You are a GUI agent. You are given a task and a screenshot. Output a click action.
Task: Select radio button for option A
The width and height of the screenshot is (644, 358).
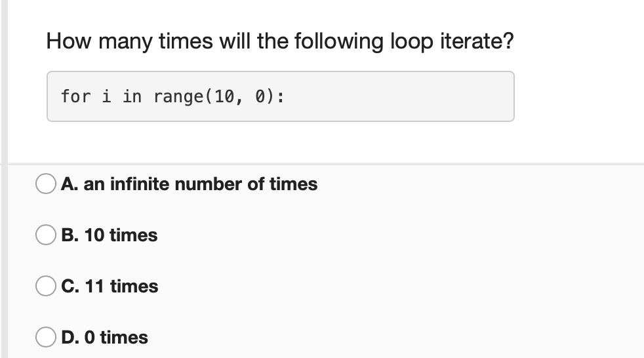[46, 184]
